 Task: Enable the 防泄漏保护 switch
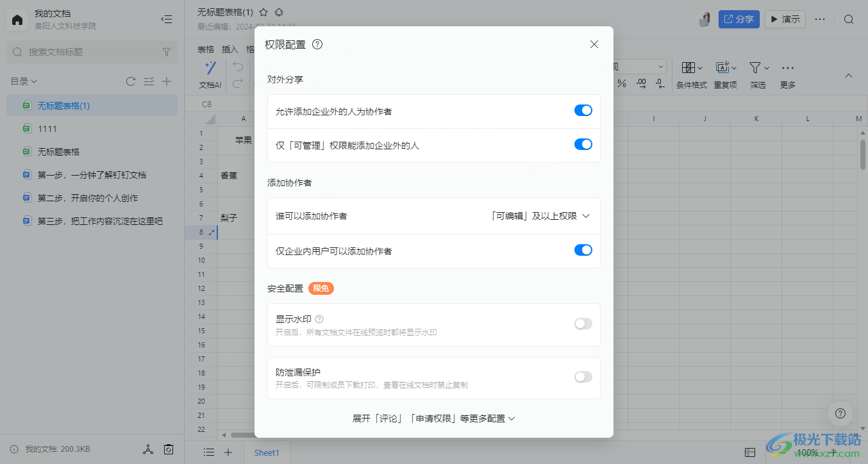pos(583,377)
